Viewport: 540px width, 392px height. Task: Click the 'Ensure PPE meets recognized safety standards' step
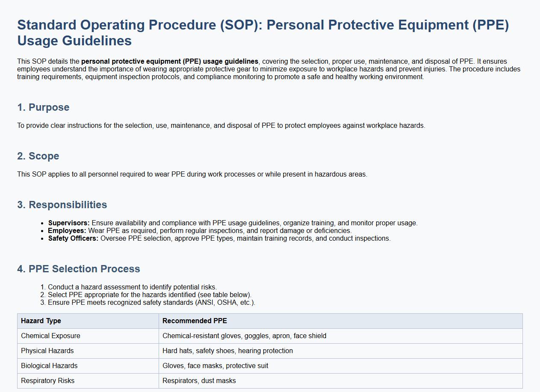click(151, 303)
